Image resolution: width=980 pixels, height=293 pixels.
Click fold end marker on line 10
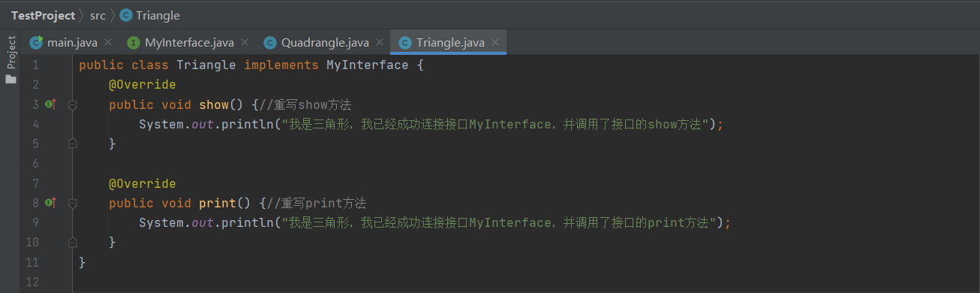pyautogui.click(x=73, y=242)
